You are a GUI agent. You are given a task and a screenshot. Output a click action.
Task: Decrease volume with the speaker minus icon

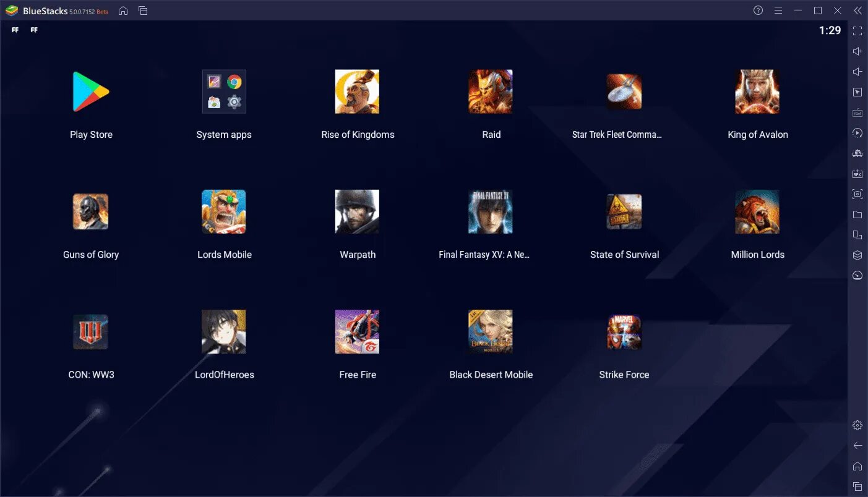857,72
